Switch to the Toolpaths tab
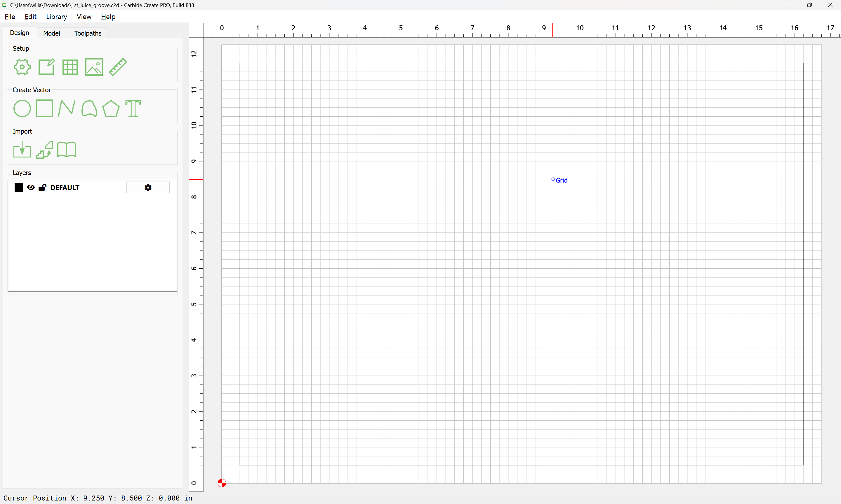Screen dimensions: 841x504 tap(88, 33)
